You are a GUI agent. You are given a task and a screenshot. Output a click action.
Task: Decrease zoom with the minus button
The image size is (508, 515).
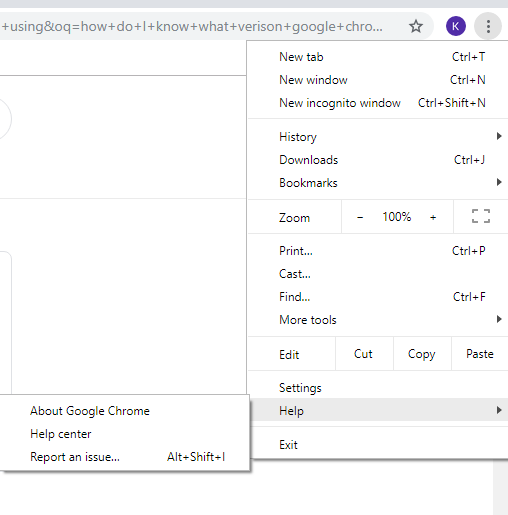tap(360, 217)
